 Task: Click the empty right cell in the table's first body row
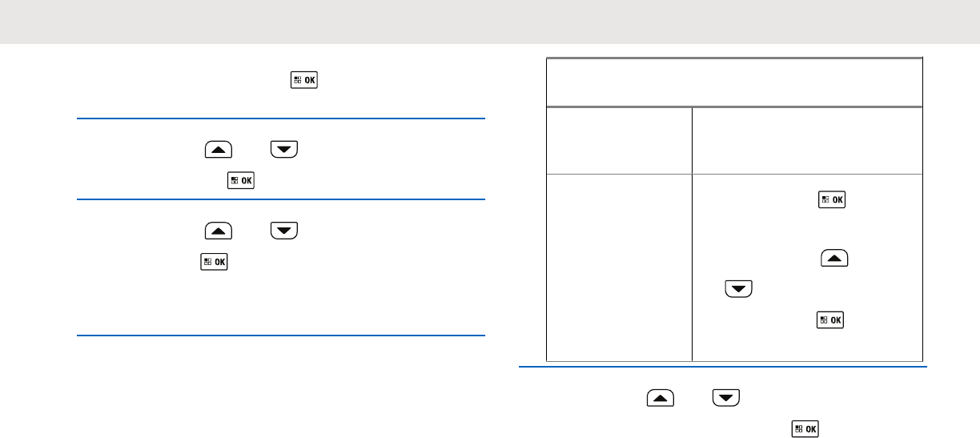click(807, 139)
